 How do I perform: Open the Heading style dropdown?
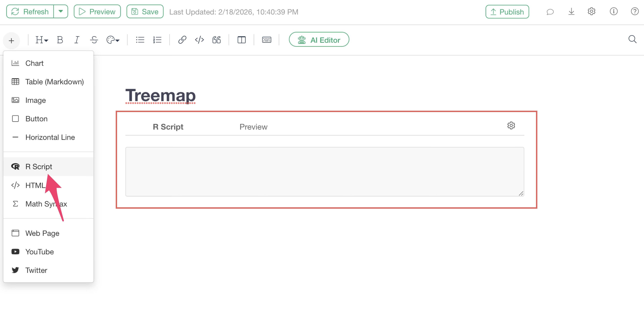click(41, 40)
